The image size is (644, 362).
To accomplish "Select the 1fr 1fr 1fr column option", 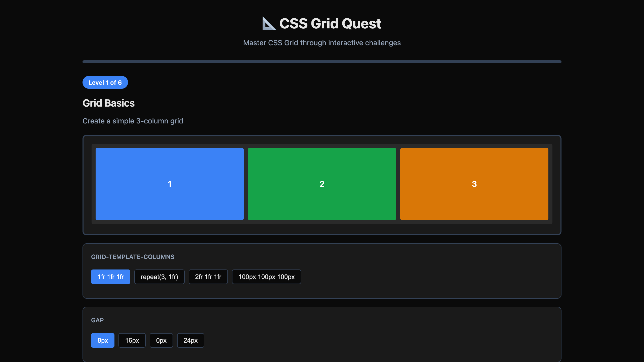I will click(x=111, y=277).
